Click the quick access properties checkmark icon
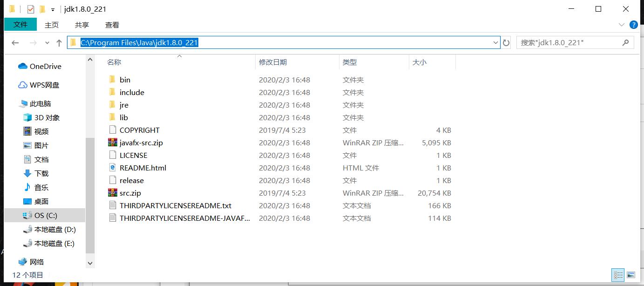This screenshot has height=286, width=644. (x=31, y=9)
